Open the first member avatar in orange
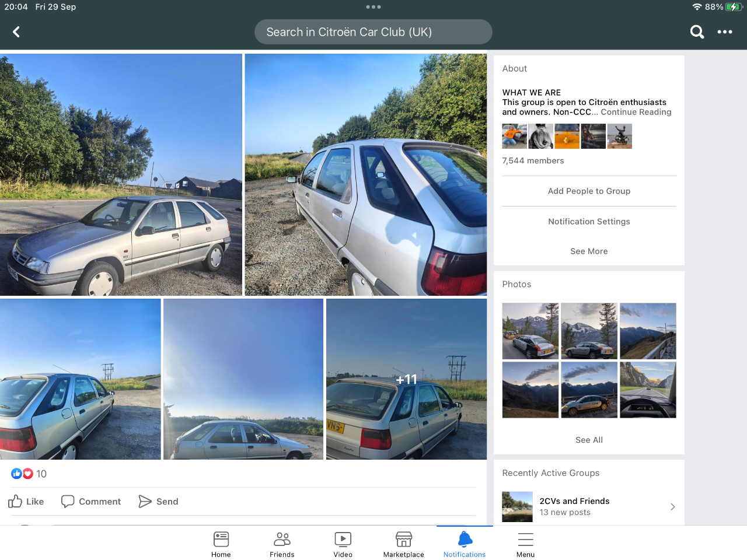 515,136
